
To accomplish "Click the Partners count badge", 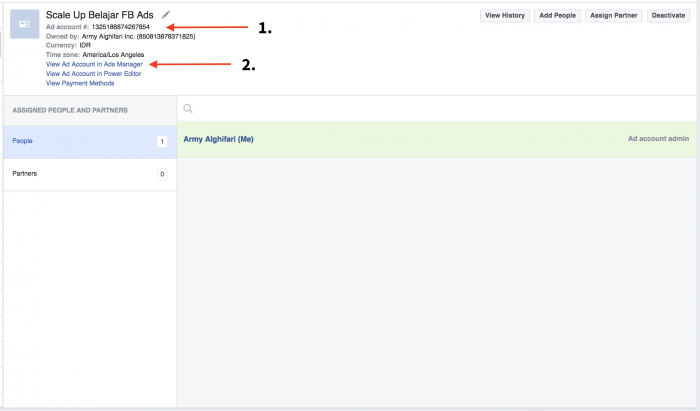I will tap(161, 175).
